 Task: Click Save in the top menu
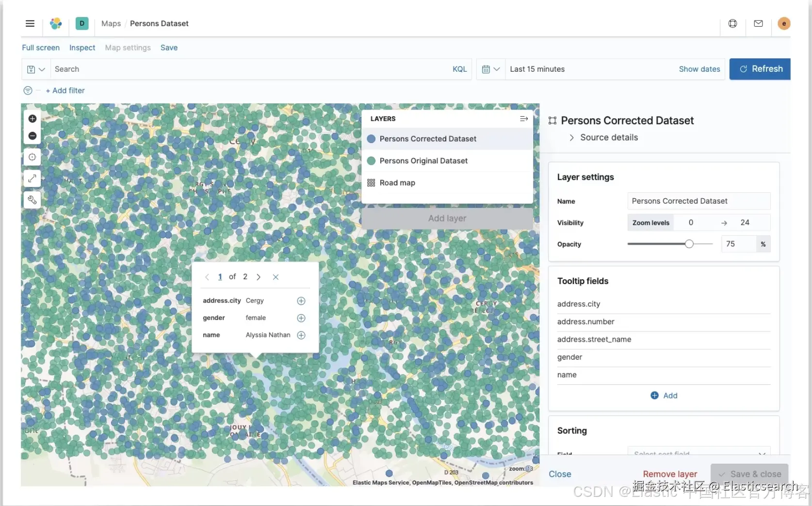pos(169,47)
